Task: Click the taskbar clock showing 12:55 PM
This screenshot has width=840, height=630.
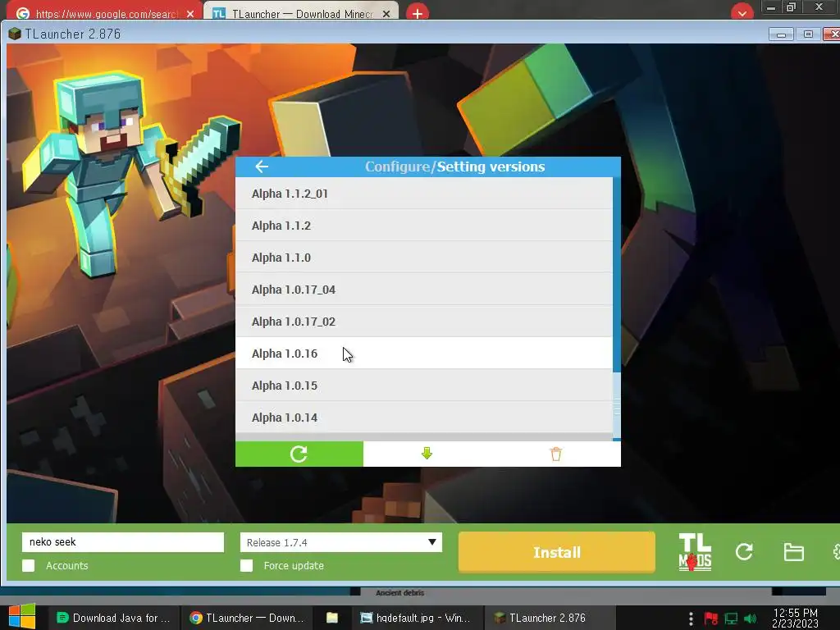Action: point(795,618)
